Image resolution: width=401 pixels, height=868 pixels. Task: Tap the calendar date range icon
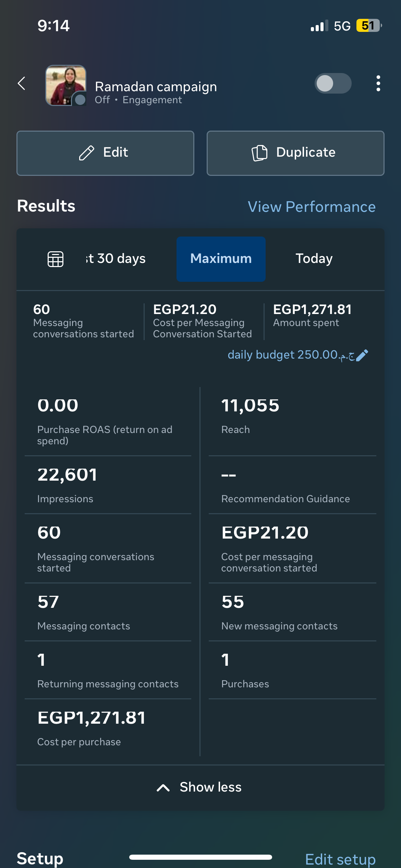point(55,259)
